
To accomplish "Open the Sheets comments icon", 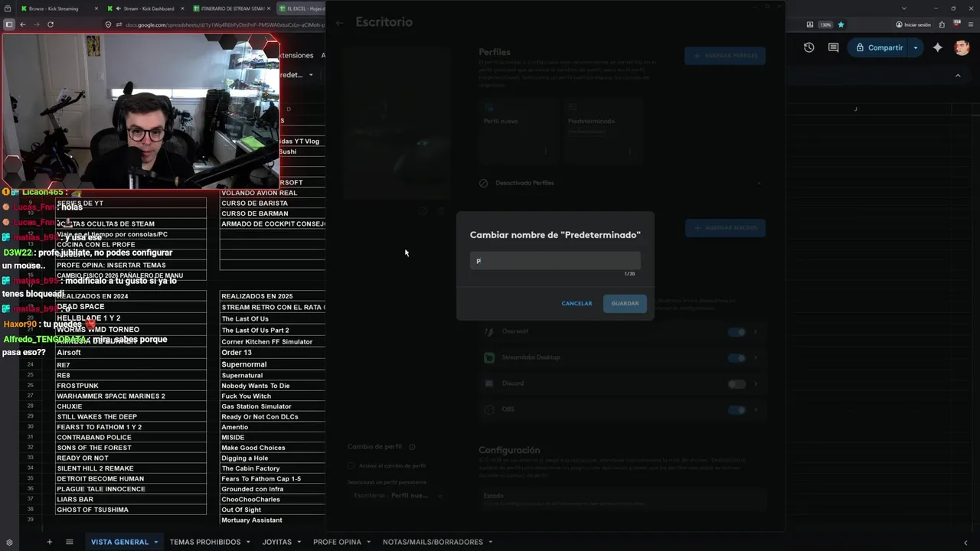I will [x=833, y=47].
